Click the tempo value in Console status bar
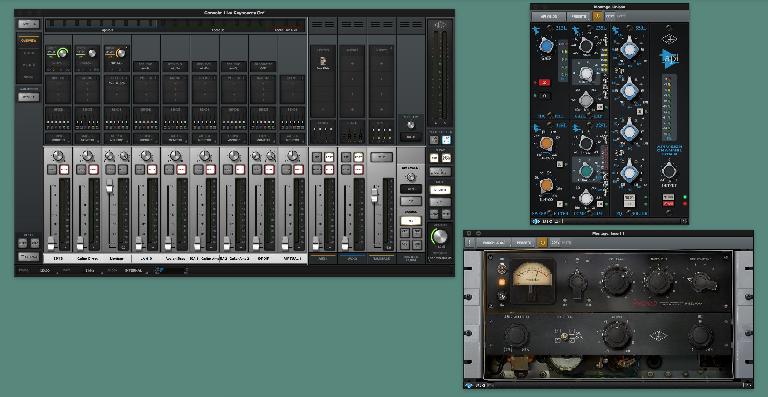The image size is (768, 397). (45, 270)
